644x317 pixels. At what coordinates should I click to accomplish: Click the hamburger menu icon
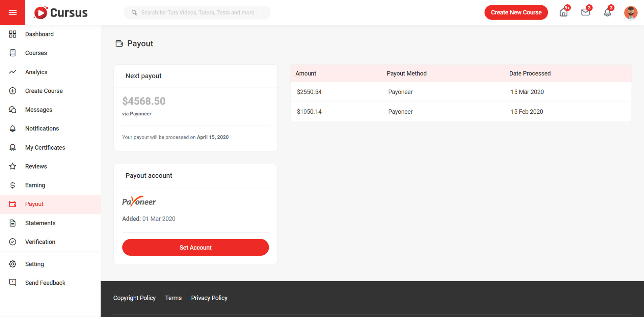12,12
